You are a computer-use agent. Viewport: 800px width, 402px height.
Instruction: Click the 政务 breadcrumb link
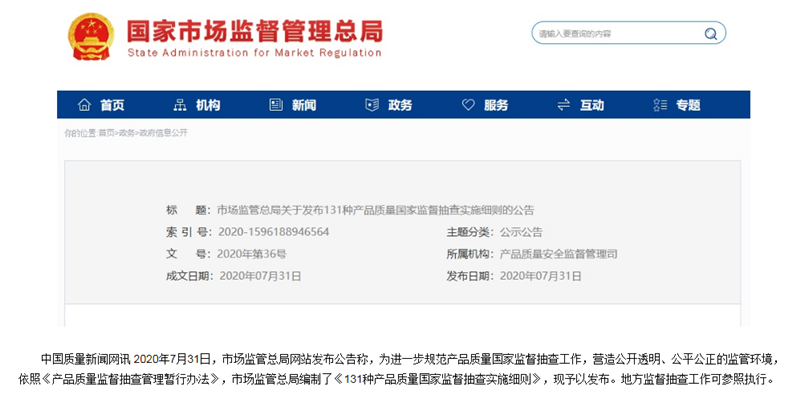point(127,133)
